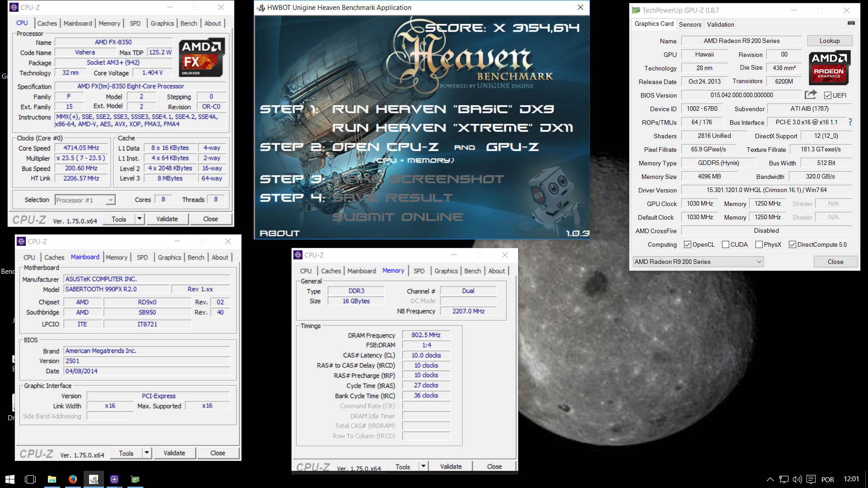Image resolution: width=868 pixels, height=488 pixels.
Task: Switch to the HWBOT Heaven taskbar icon
Action: [x=94, y=479]
